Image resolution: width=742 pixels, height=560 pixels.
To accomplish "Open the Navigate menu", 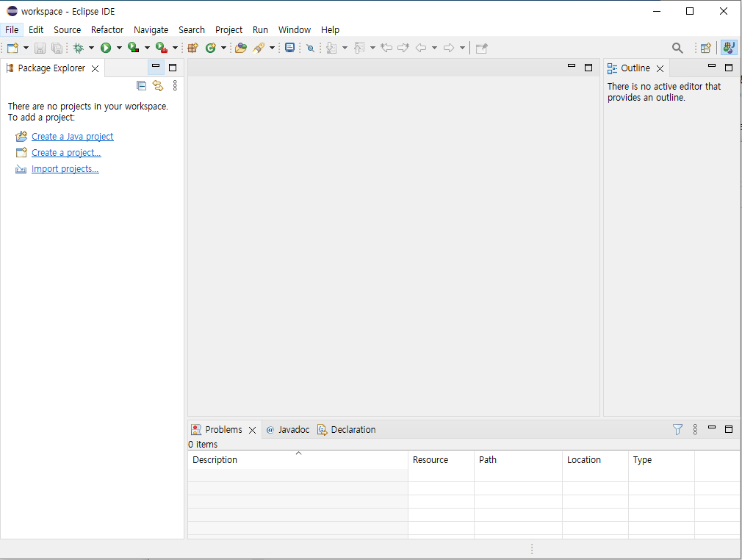I will [x=151, y=30].
